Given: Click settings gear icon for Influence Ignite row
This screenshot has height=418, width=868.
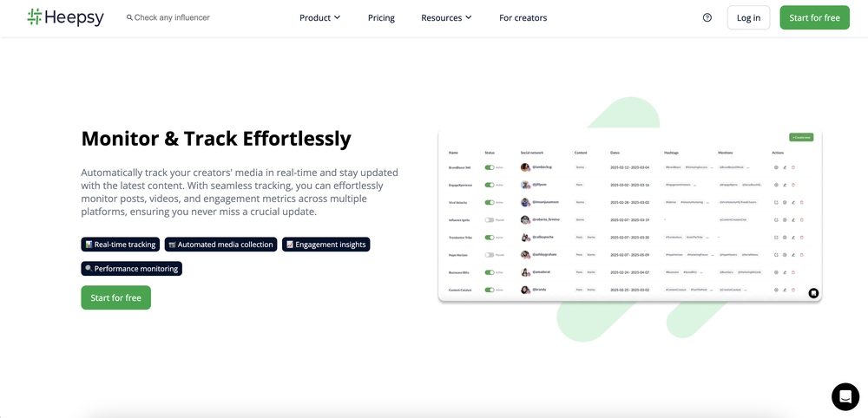Looking at the screenshot, I should tap(785, 220).
